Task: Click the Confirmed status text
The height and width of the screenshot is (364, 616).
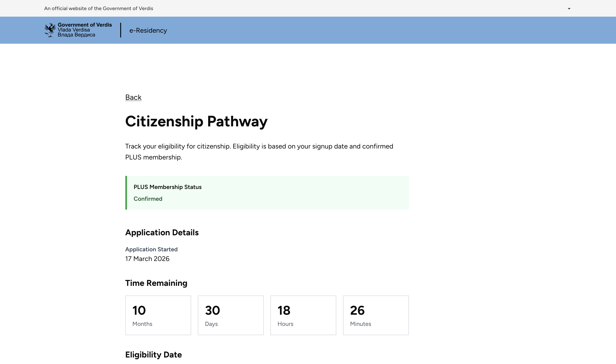Action: 148,199
